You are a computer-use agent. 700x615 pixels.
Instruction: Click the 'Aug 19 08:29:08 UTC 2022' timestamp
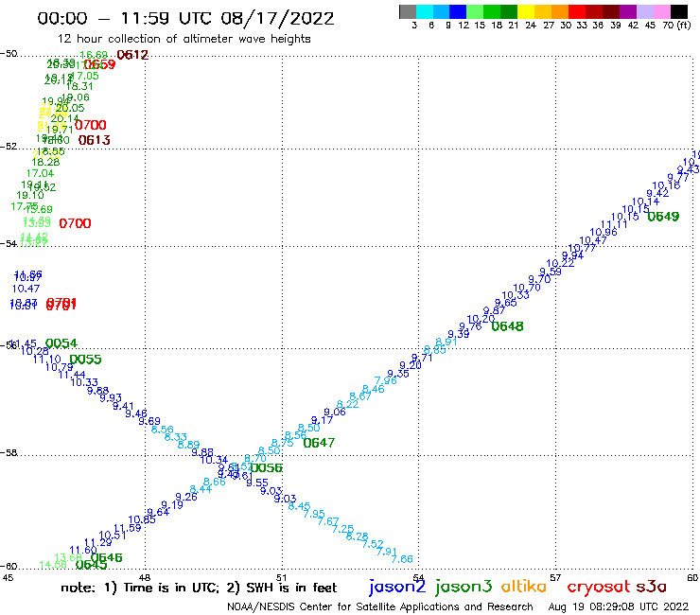click(619, 607)
